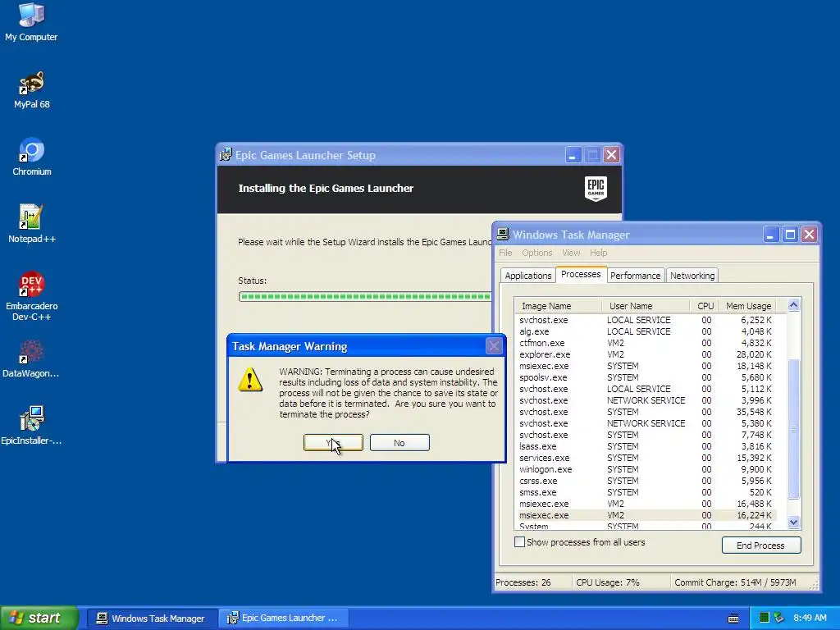Select the lsass.exe process row
Image resolution: width=840 pixels, height=630 pixels.
pyautogui.click(x=646, y=446)
